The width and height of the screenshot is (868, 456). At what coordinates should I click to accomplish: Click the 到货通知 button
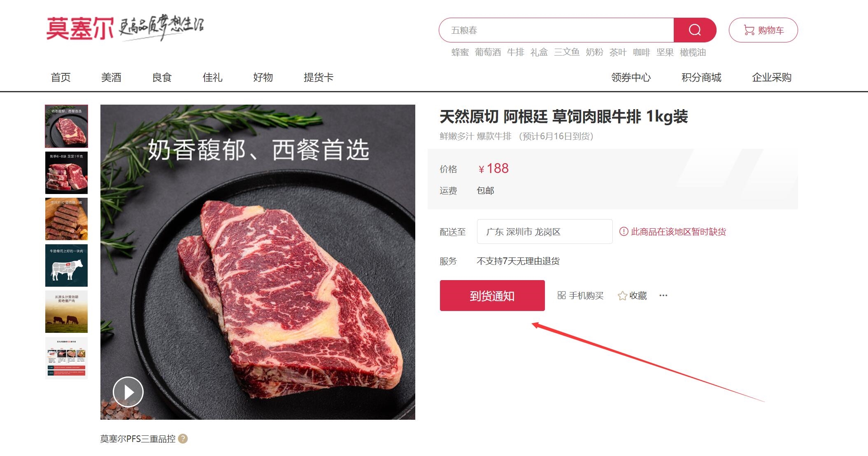click(x=492, y=296)
